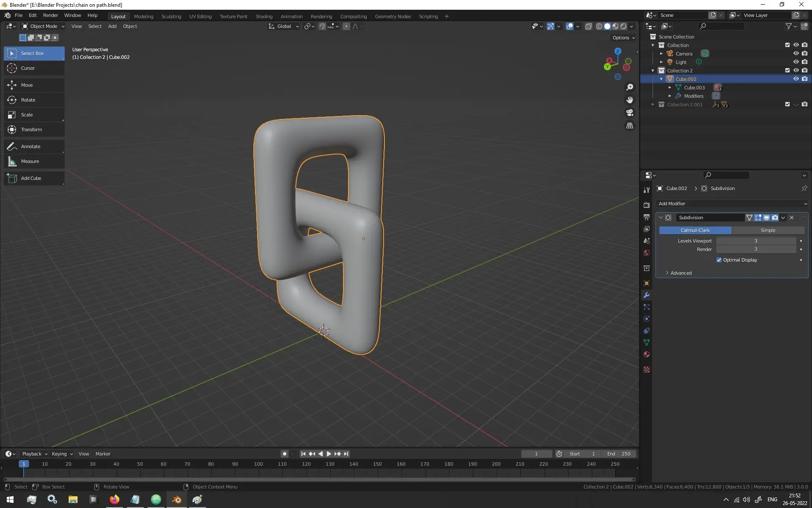This screenshot has height=508, width=812.
Task: Select the Scale tool in toolbar
Action: pos(26,114)
